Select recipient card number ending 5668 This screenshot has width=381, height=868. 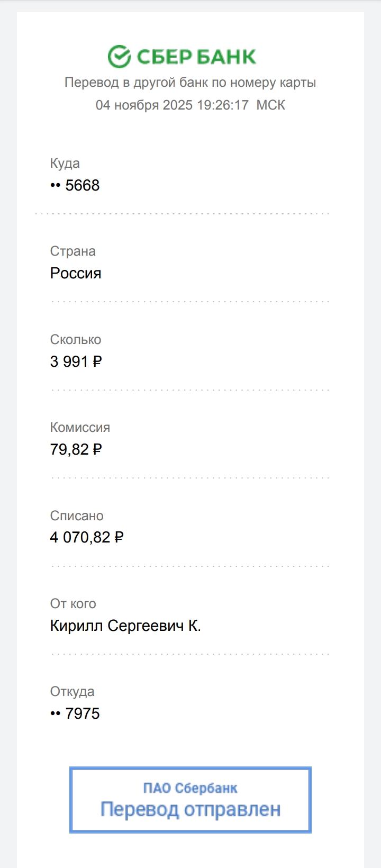pos(75,185)
